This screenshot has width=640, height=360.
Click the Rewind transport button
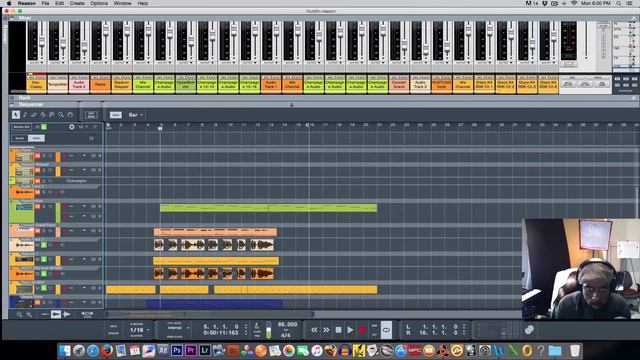click(x=314, y=330)
